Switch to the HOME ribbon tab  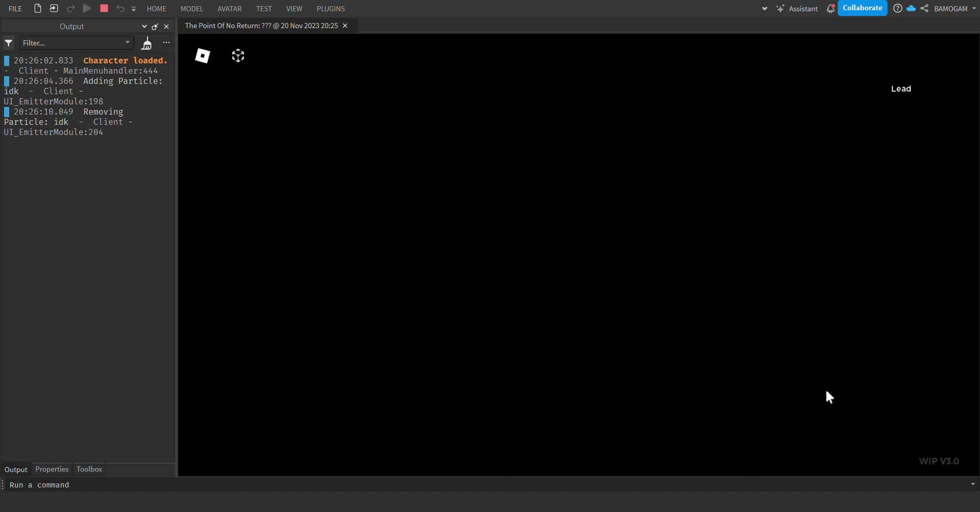[x=157, y=9]
